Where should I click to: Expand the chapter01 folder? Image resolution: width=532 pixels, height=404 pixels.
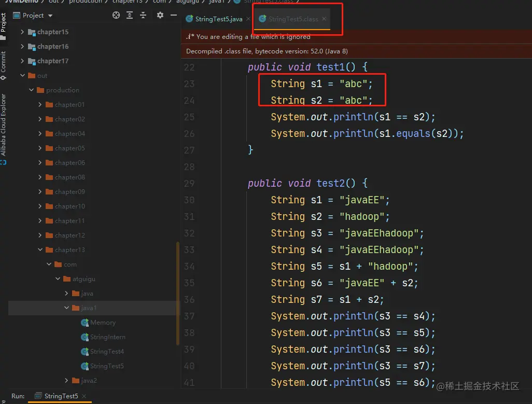(40, 104)
